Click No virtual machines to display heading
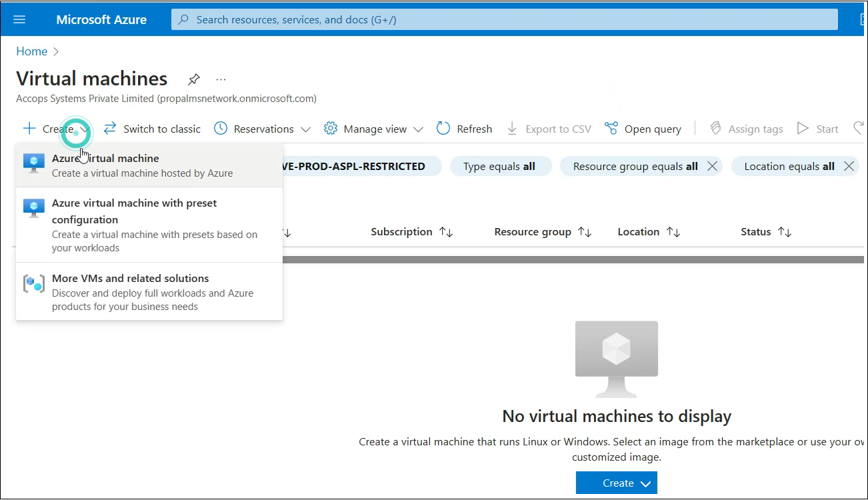Viewport: 868px width, 500px height. [617, 417]
